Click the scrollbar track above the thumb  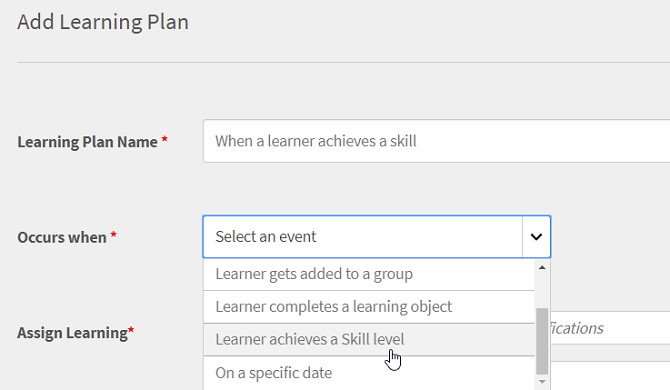(542, 290)
